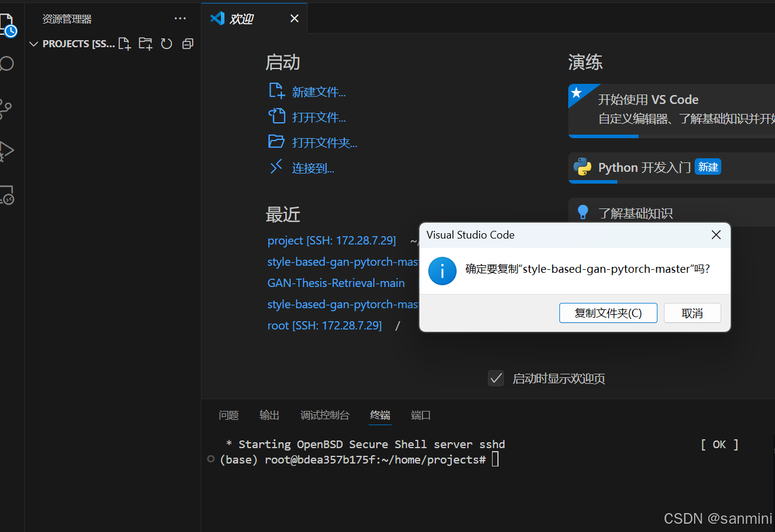Click the VS Code logo on 欢迎 tab
The width and height of the screenshot is (775, 532).
tap(217, 18)
